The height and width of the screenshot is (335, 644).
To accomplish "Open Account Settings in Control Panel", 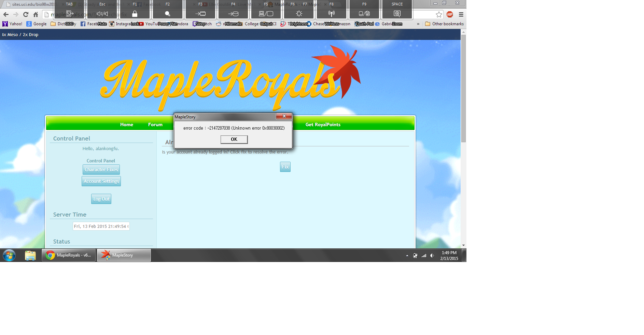I will 101,181.
